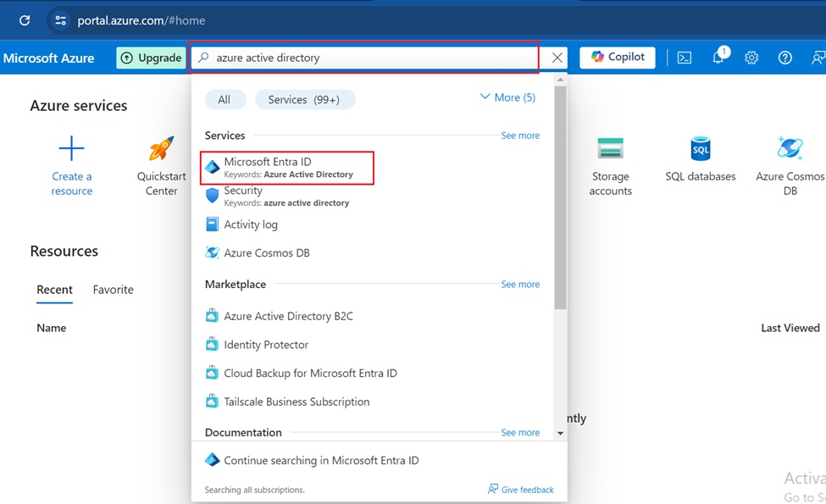Screen dimensions: 826x504
Task: Open Storage accounts service
Action: pyautogui.click(x=612, y=166)
